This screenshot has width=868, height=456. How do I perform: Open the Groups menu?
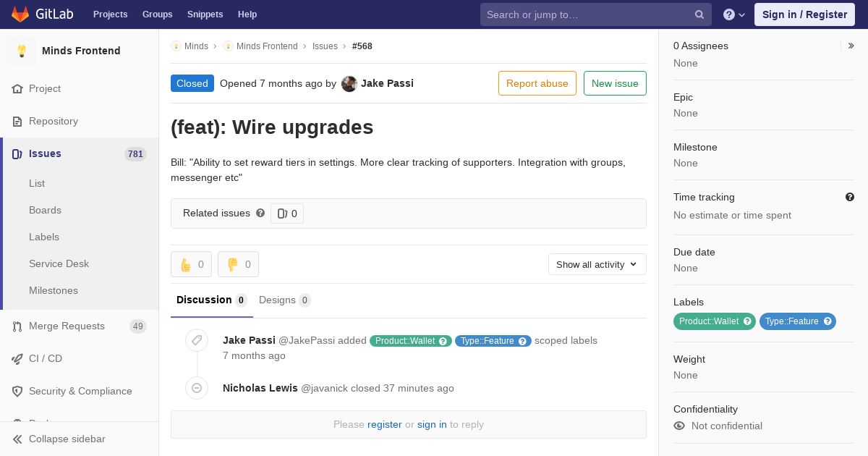[157, 14]
